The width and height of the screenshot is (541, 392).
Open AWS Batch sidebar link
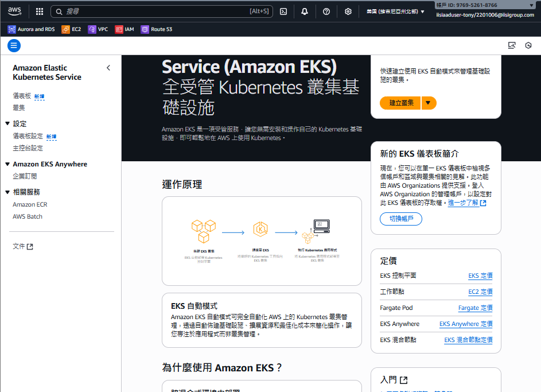(28, 217)
